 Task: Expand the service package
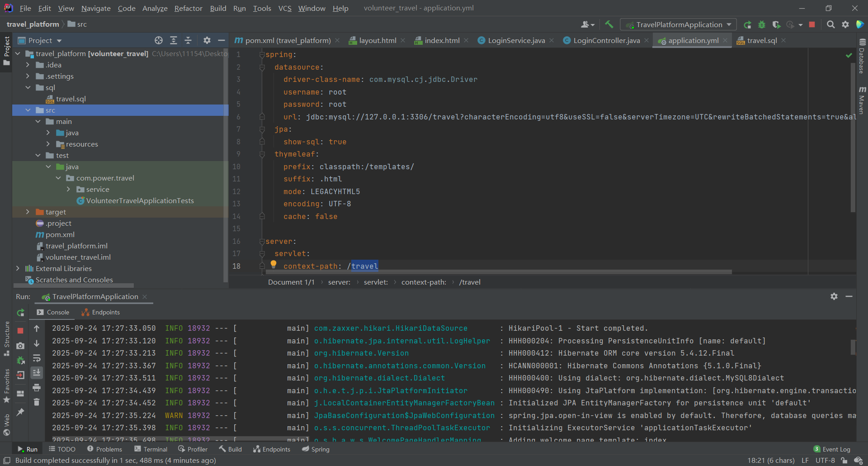[x=68, y=189]
